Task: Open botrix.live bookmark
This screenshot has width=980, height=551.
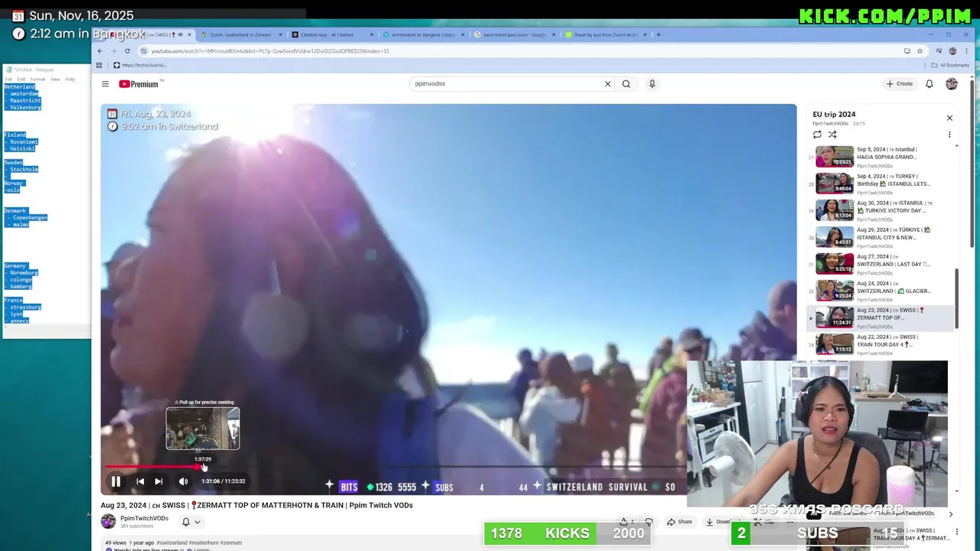Action: (x=139, y=65)
